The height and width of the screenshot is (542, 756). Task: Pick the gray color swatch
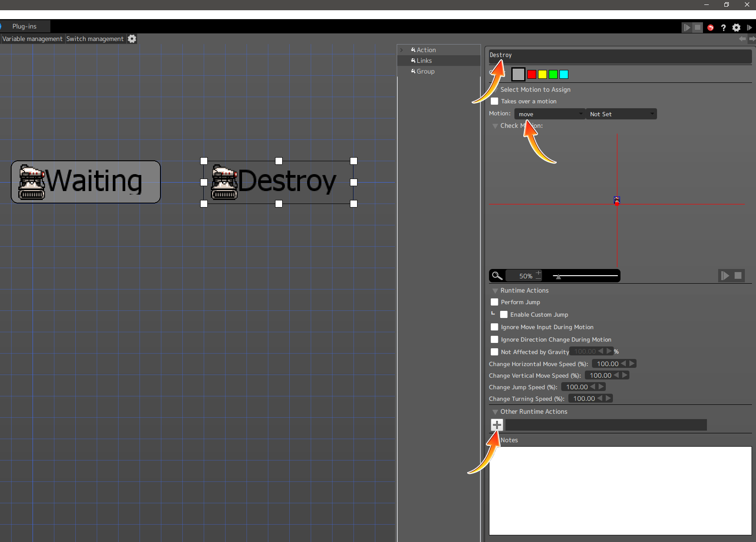point(518,74)
